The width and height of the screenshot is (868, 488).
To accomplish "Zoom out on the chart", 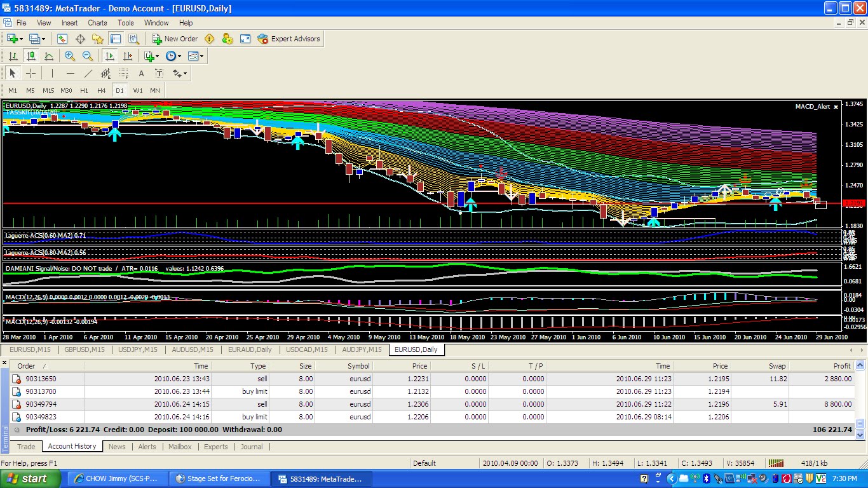I will (x=88, y=56).
